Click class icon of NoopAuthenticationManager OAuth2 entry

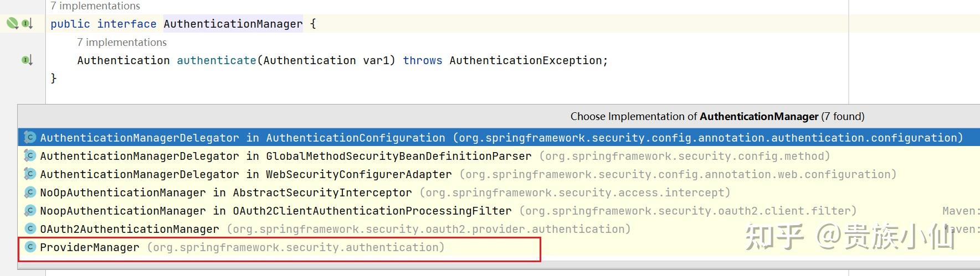(x=30, y=211)
